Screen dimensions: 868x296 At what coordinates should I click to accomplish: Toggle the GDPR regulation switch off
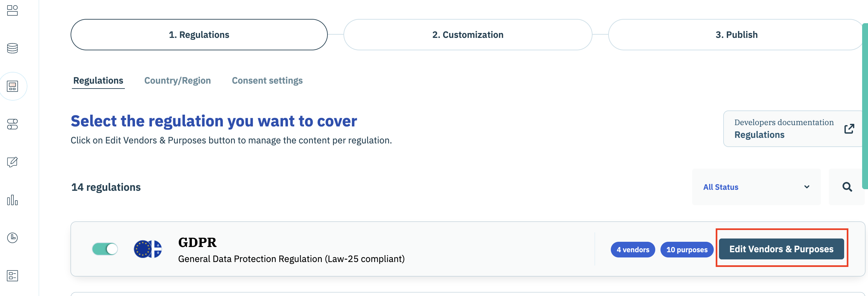click(105, 249)
